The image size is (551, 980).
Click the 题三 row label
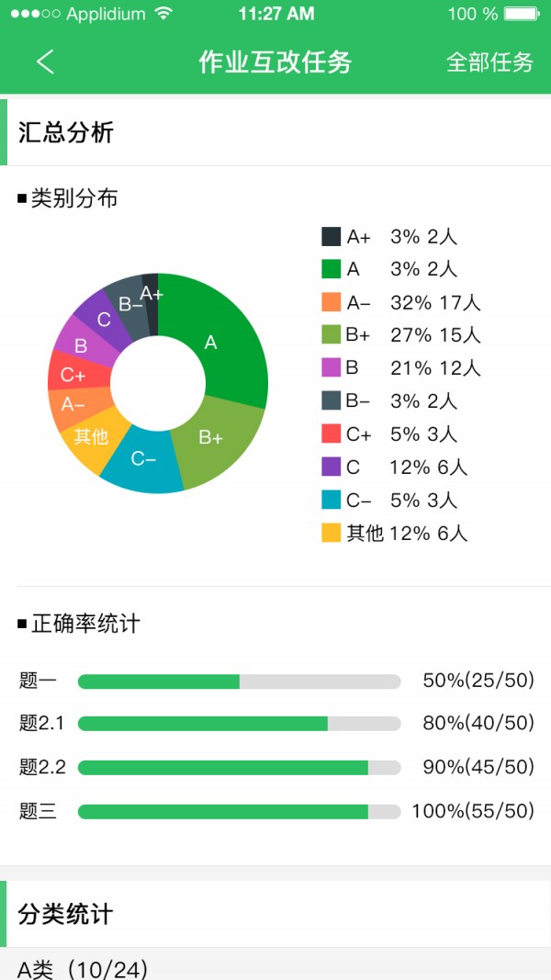(37, 810)
